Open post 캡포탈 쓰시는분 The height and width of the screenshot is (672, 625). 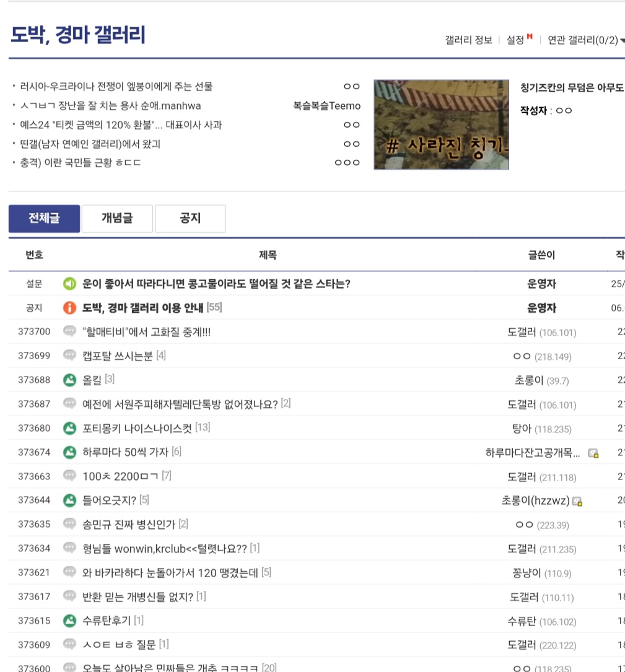[x=117, y=356]
